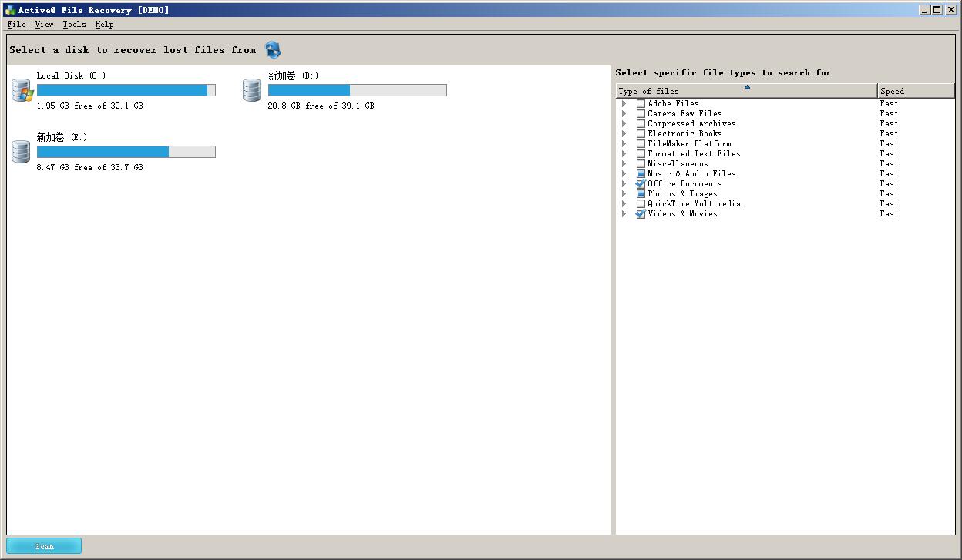Select the Miscellaneous row label
Screen dimensions: 962x560
coord(678,164)
